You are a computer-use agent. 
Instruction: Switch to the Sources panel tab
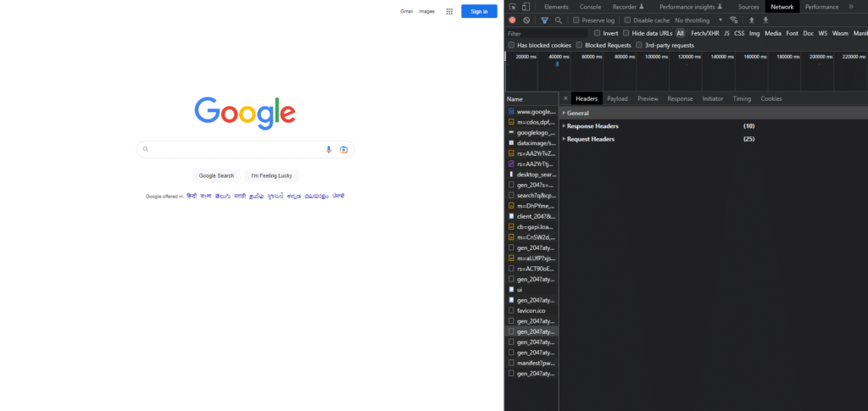pyautogui.click(x=748, y=7)
